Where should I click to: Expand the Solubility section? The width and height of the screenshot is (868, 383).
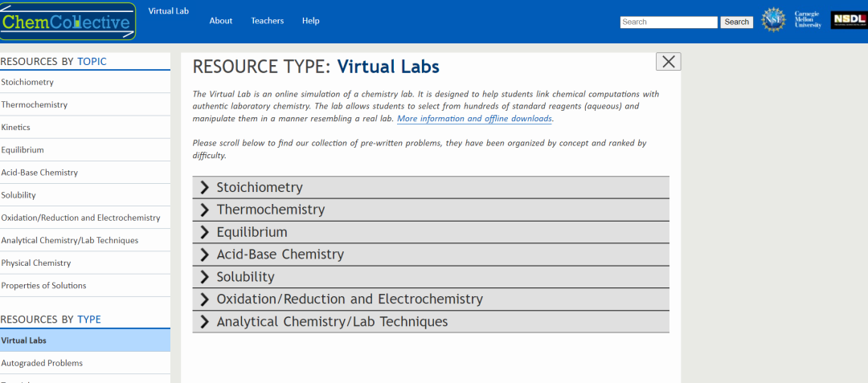pos(431,277)
